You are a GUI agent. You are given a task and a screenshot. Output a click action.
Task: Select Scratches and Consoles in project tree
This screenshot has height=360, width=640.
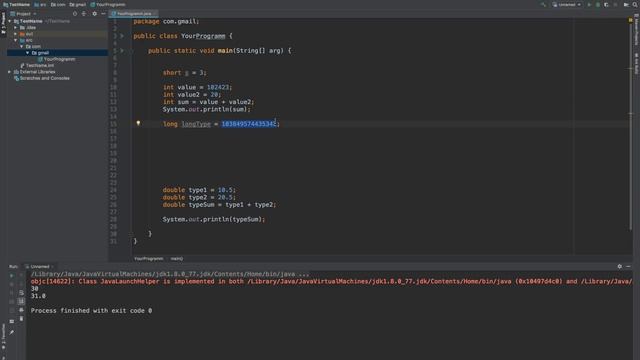[42, 78]
